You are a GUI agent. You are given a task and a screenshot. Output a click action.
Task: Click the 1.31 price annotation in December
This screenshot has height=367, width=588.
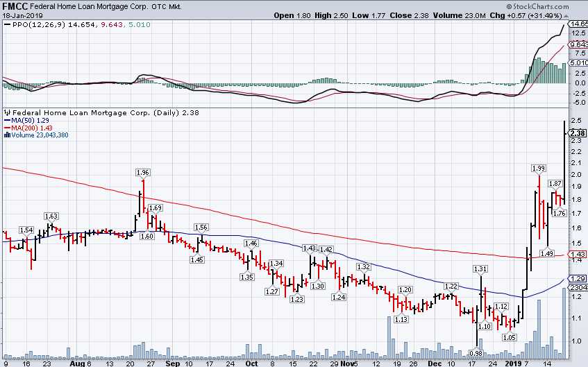pos(480,268)
